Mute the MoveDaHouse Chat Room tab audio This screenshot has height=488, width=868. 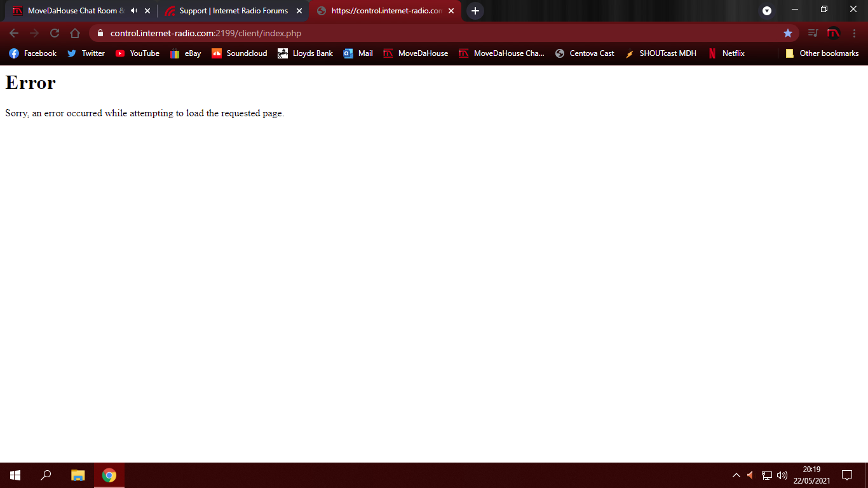pos(133,11)
